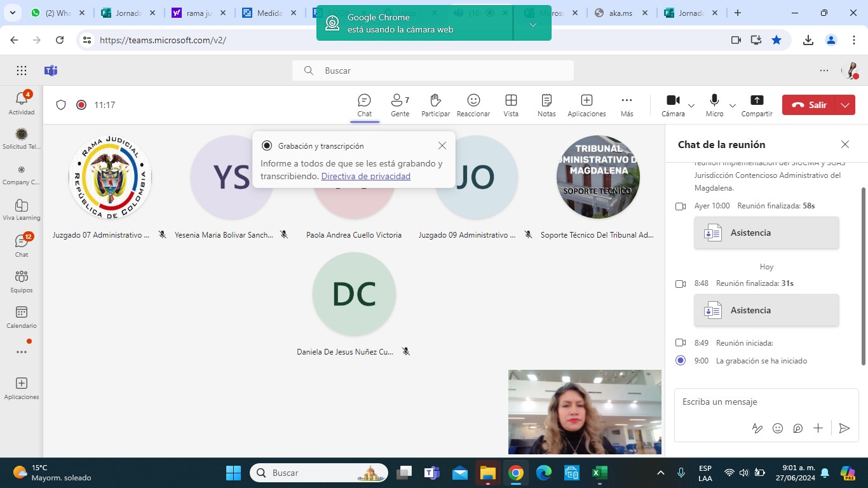
Task: Close the Chat de la reunión panel
Action: click(x=844, y=144)
